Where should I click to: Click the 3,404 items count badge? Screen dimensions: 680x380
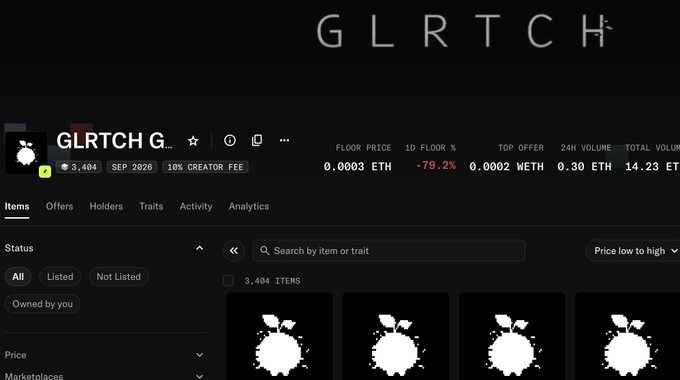[78, 167]
